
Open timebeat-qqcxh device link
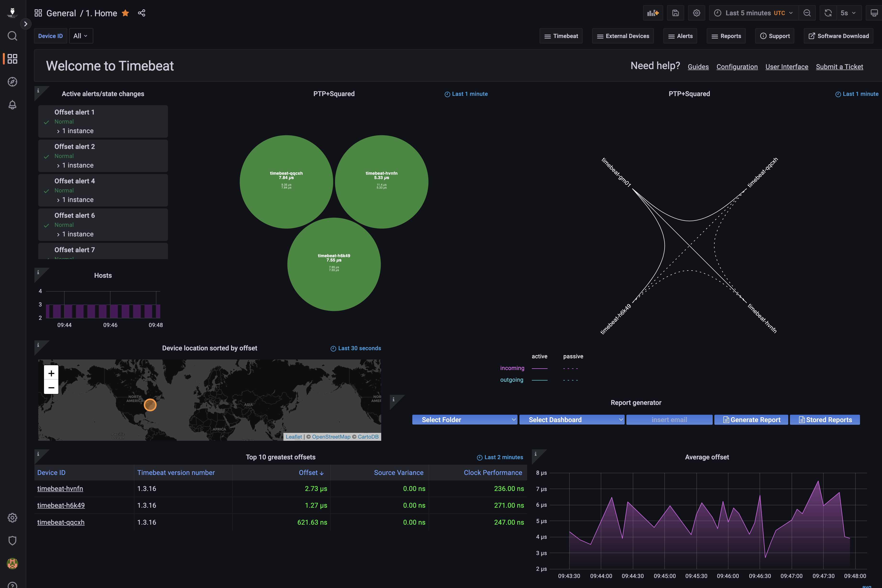tap(61, 522)
